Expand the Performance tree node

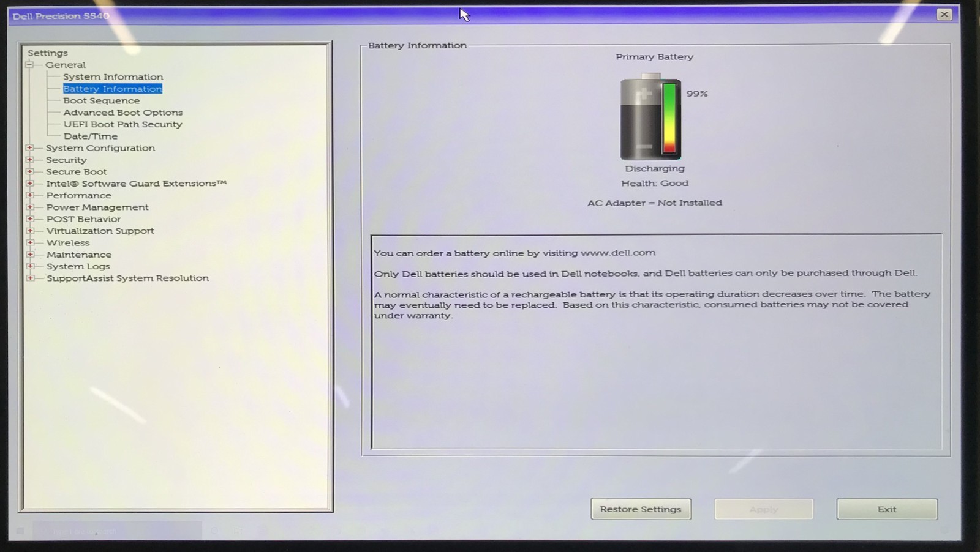[29, 195]
